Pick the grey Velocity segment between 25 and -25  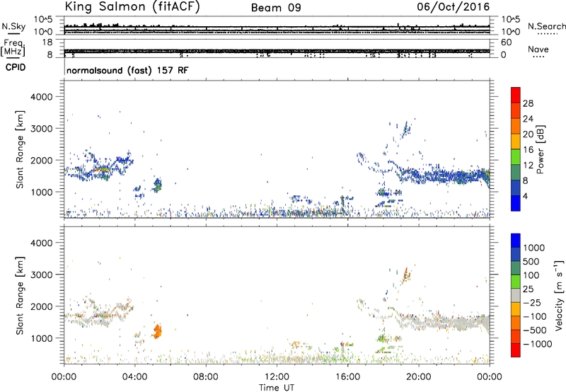[516, 296]
